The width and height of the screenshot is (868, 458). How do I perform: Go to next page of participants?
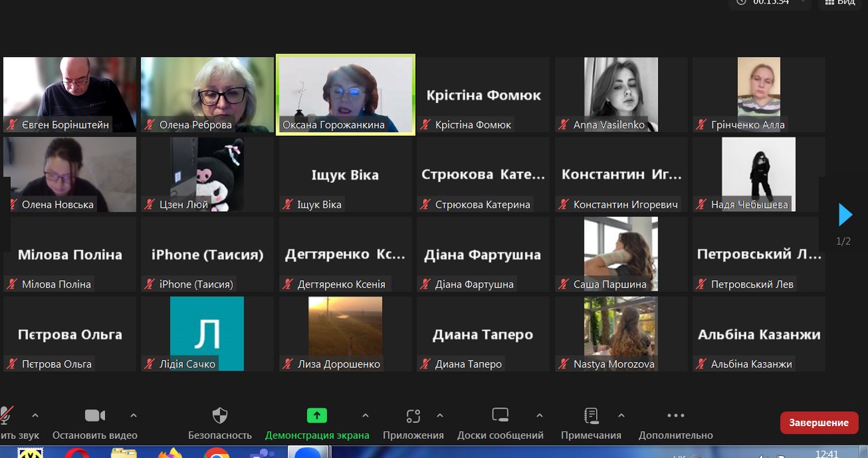[x=844, y=214]
